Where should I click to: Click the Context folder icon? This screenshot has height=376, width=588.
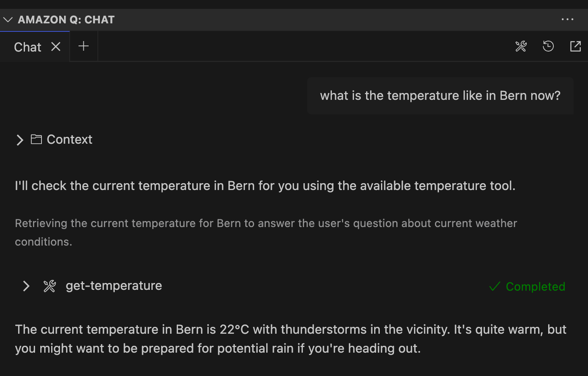tap(36, 139)
